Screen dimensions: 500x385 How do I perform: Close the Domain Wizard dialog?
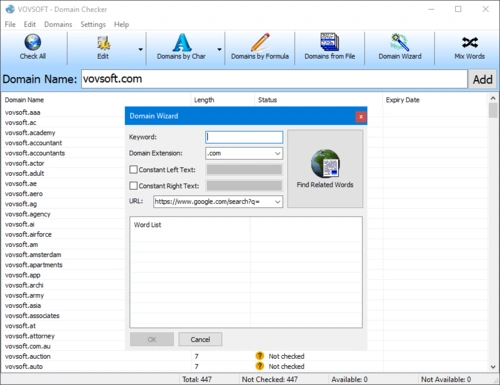point(361,117)
